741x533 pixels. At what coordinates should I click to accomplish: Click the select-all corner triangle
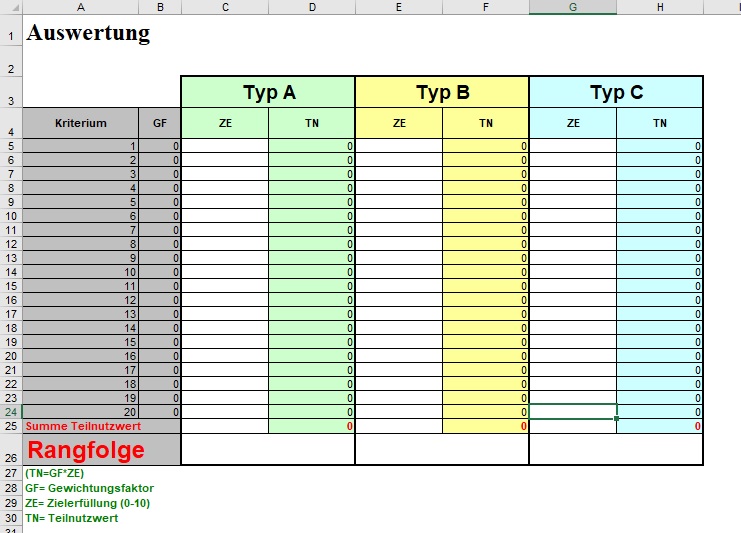[10, 7]
